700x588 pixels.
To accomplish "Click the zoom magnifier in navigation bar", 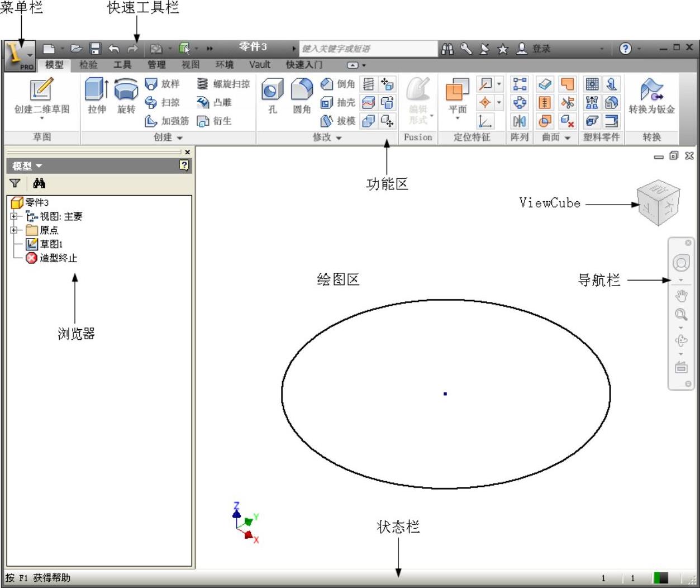I will (681, 314).
